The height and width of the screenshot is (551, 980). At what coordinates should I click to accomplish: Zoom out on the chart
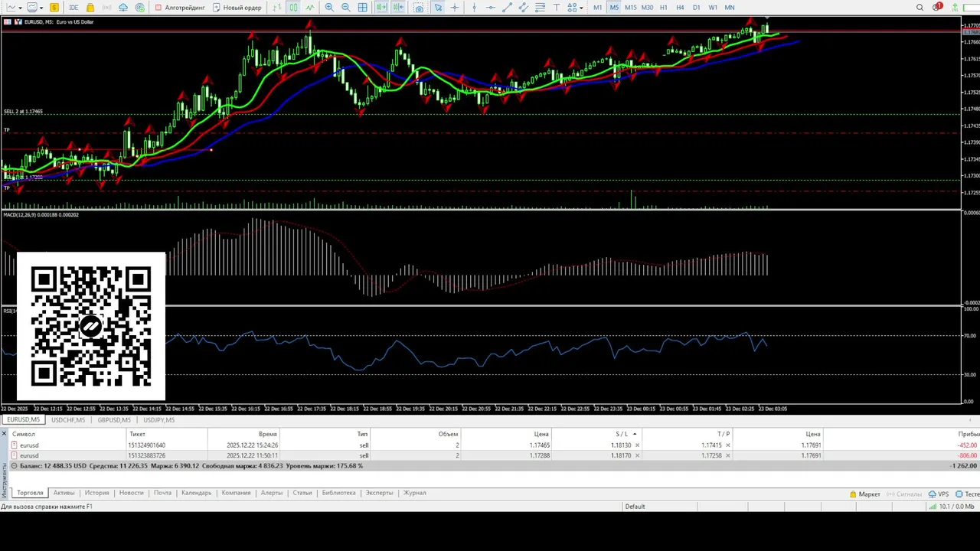[346, 8]
